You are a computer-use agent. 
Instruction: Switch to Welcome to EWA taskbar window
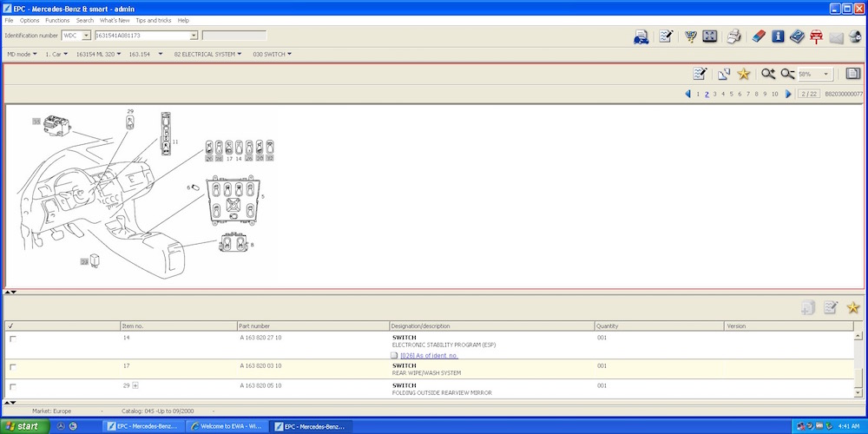tap(226, 426)
